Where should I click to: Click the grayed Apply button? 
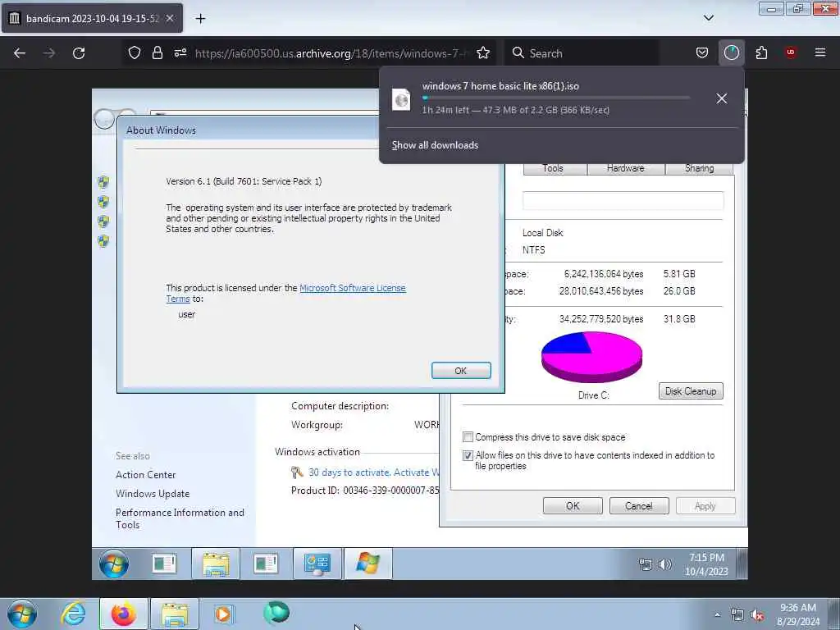[x=705, y=505]
